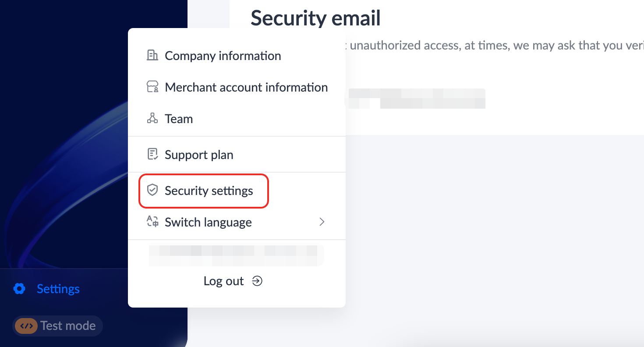Click the building icon beside Company information

(x=152, y=56)
